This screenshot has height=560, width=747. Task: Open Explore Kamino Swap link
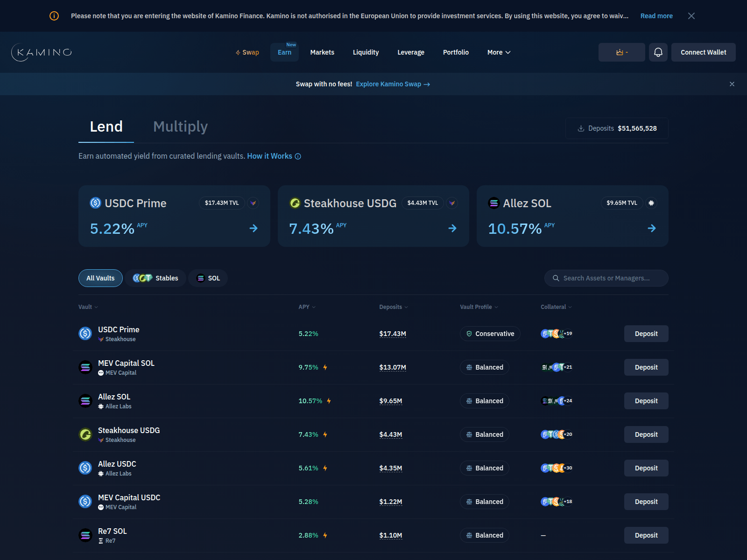[393, 84]
